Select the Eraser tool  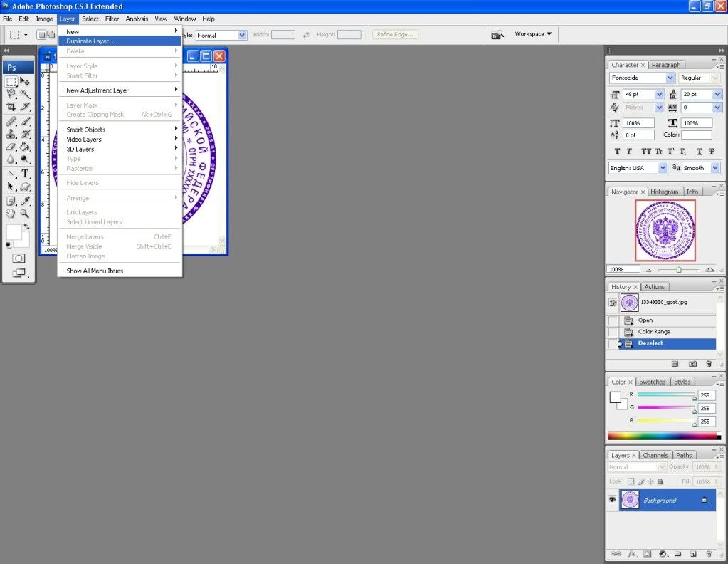(x=11, y=147)
